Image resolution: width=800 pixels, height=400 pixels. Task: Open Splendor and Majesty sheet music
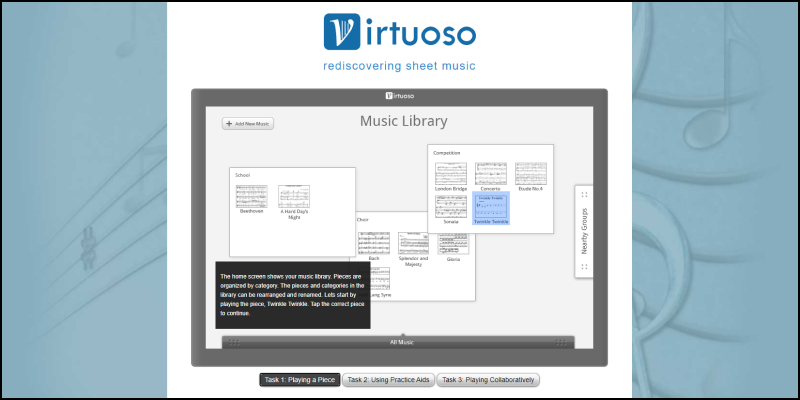click(414, 243)
